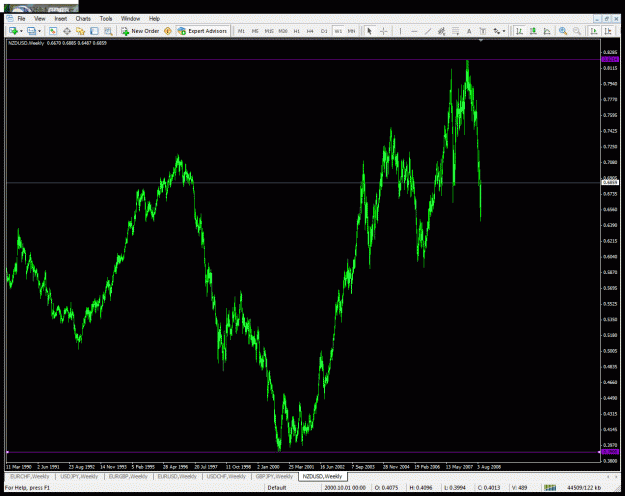Open the File menu
Screen dimensions: 625x496
21,18
